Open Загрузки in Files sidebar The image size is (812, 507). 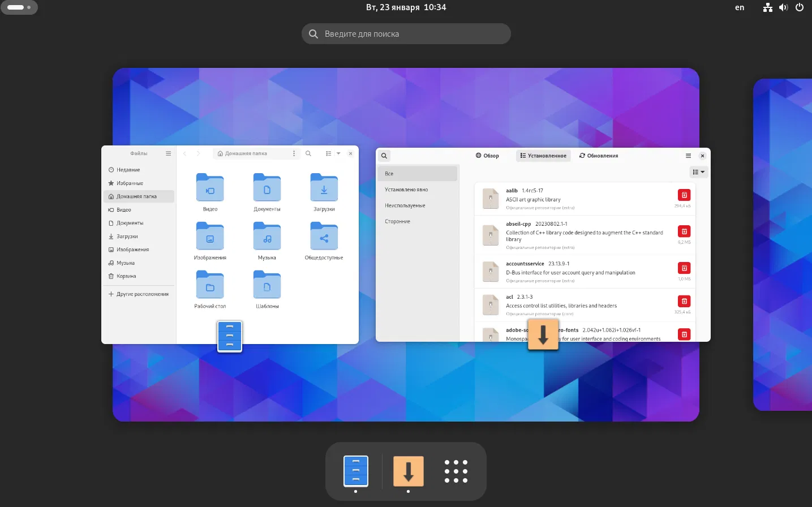(x=139, y=237)
